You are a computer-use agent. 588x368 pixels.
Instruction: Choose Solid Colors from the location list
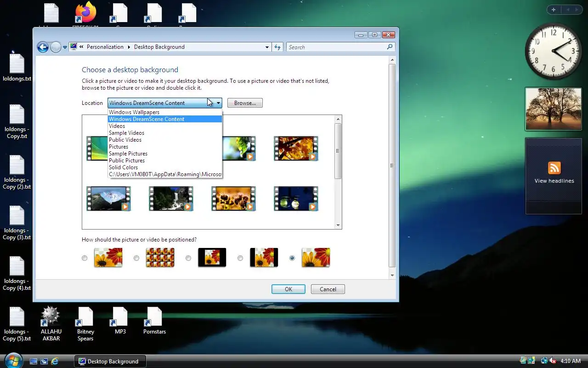[165, 167]
